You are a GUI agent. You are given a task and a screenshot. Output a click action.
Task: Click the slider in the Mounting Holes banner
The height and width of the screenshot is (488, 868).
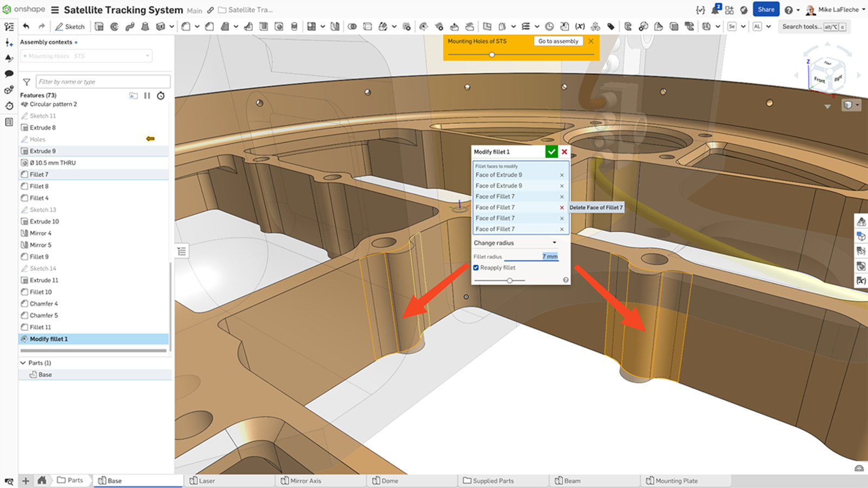pos(492,54)
